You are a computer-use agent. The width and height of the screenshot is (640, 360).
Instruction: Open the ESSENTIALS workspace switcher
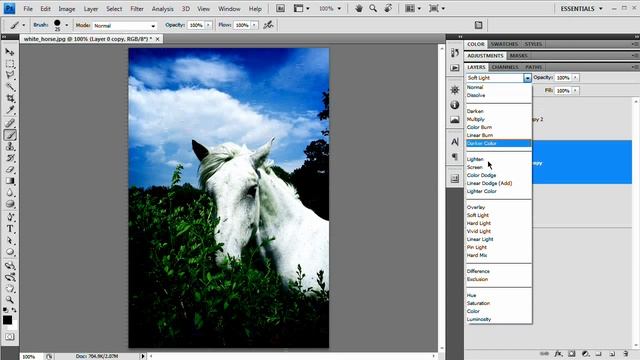(581, 9)
